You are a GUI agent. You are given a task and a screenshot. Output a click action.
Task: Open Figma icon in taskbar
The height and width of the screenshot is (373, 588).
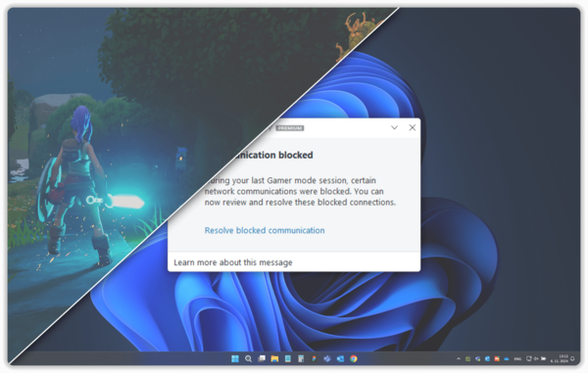314,358
